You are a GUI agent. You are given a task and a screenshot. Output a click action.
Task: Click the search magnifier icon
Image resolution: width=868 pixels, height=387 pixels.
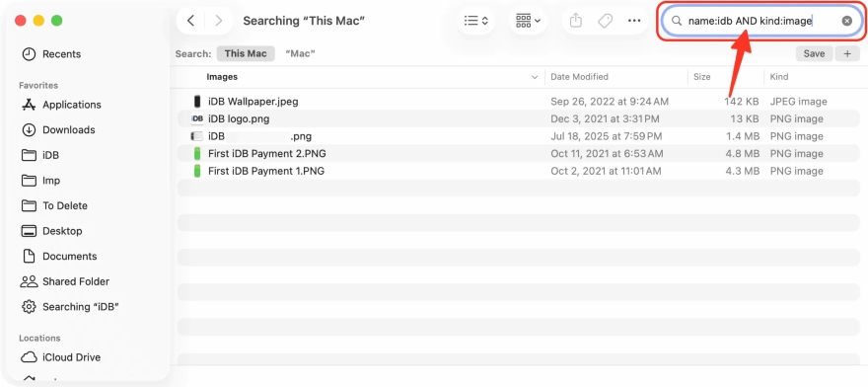(676, 21)
